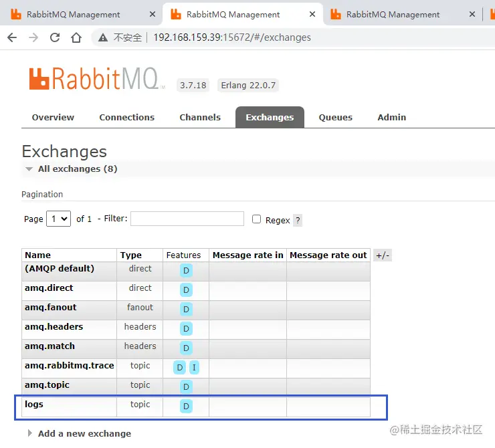Image resolution: width=495 pixels, height=448 pixels.
Task: Click the D feature badge for amq.direct
Action: coord(186,290)
